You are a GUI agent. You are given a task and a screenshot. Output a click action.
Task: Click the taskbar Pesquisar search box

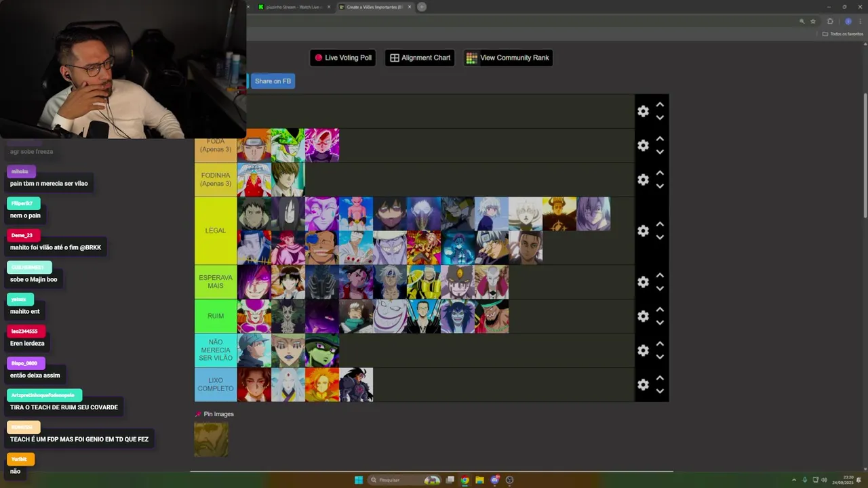click(404, 480)
